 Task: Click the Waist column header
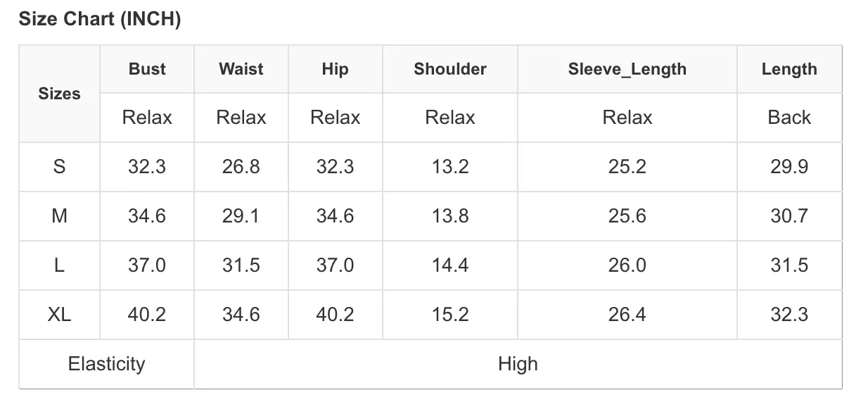[241, 69]
